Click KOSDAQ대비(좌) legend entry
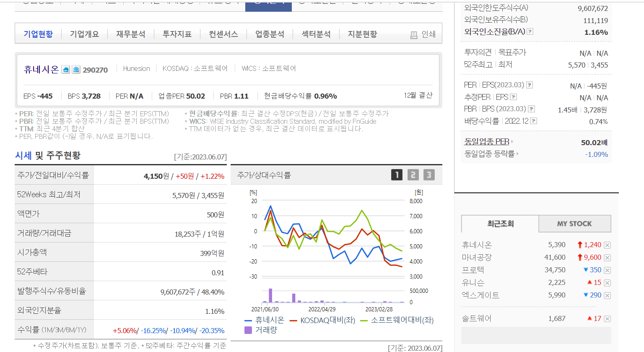The image size is (644, 352). pyautogui.click(x=322, y=320)
